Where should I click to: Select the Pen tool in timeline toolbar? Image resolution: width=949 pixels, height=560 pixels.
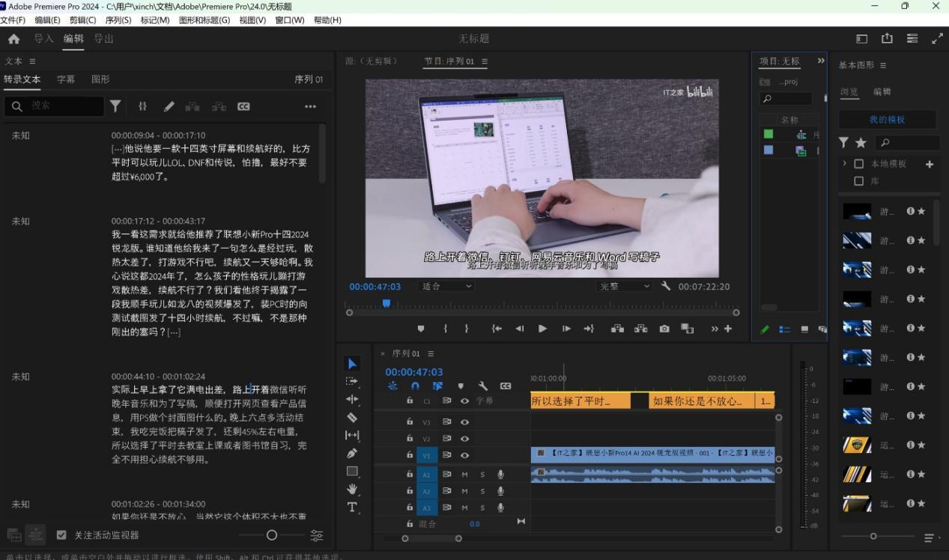click(351, 452)
